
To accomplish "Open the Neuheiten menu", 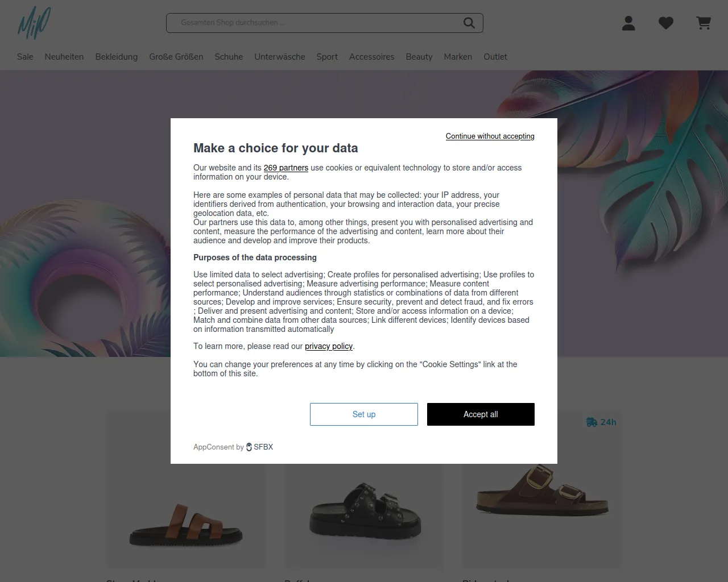I will (x=64, y=57).
